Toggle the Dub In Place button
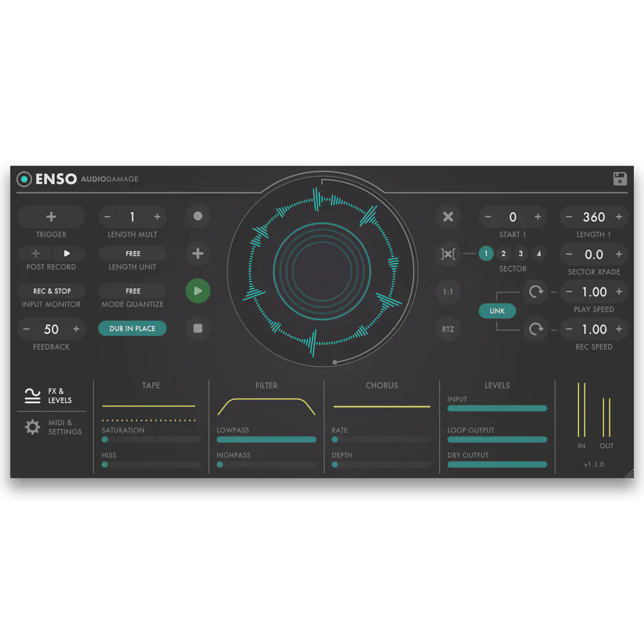The height and width of the screenshot is (644, 644). (x=132, y=329)
